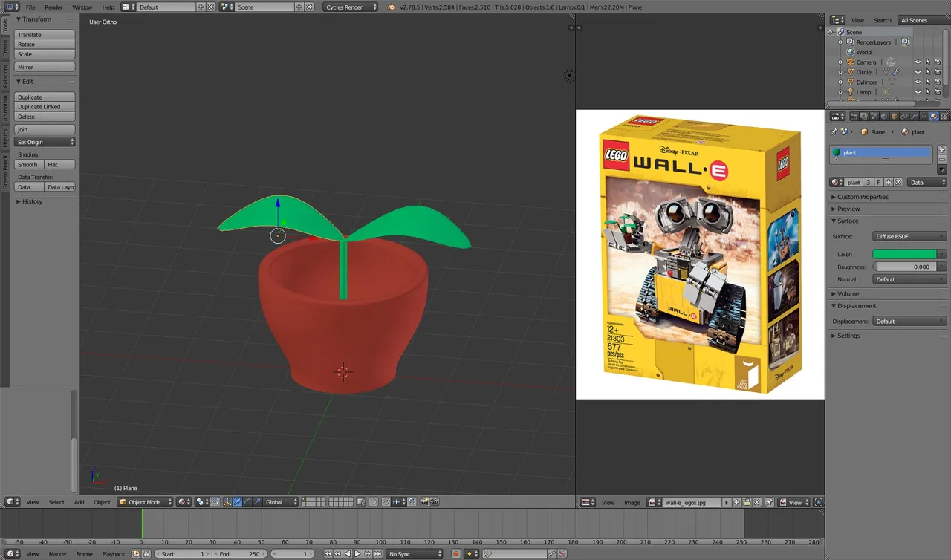Viewport: 951px width, 560px height.
Task: Unlink the plant material with X icon
Action: tap(898, 182)
